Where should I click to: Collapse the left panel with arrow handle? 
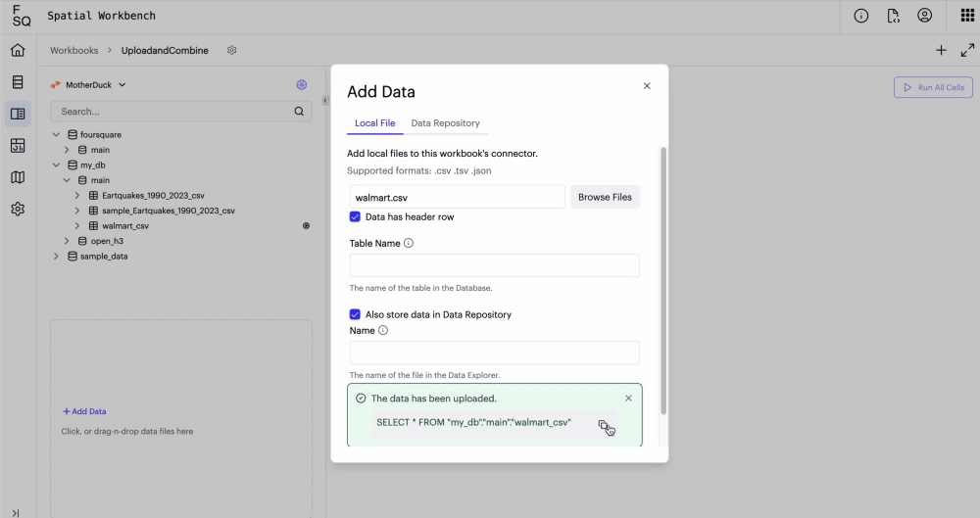pos(325,101)
